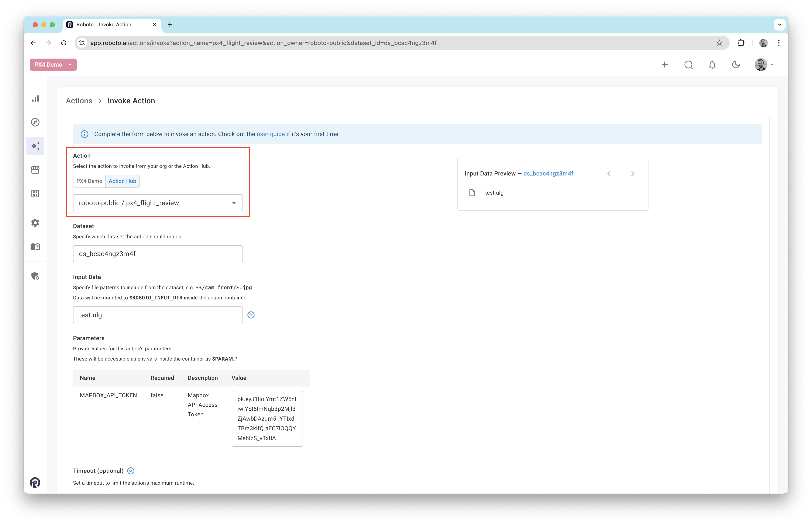812x525 pixels.
Task: Open the analytics bar chart sidebar icon
Action: coord(35,98)
